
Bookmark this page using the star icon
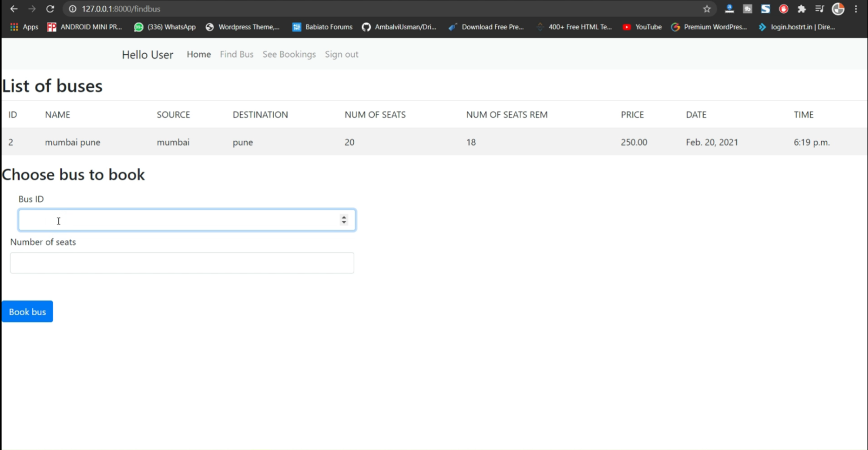[707, 9]
